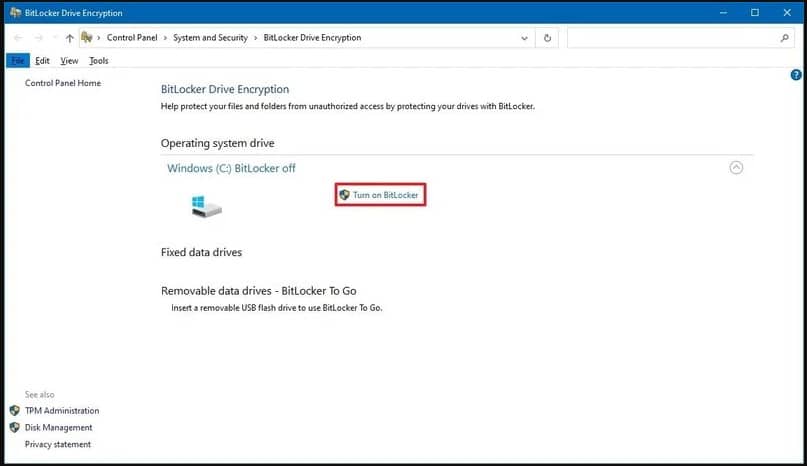Open TPM Administration link
807x466 pixels.
[x=62, y=410]
